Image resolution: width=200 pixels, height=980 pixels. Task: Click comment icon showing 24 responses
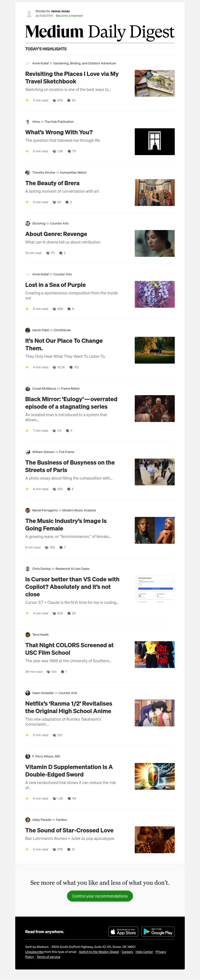69,100
